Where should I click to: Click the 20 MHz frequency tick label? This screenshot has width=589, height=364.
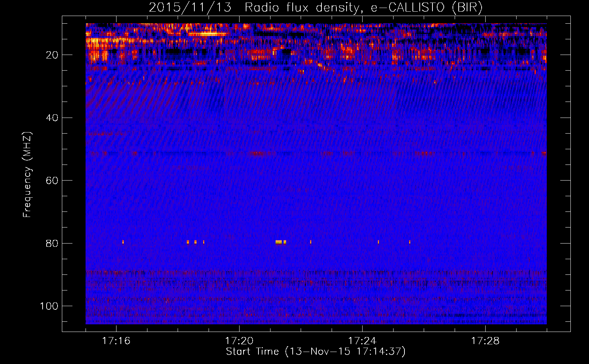(52, 55)
